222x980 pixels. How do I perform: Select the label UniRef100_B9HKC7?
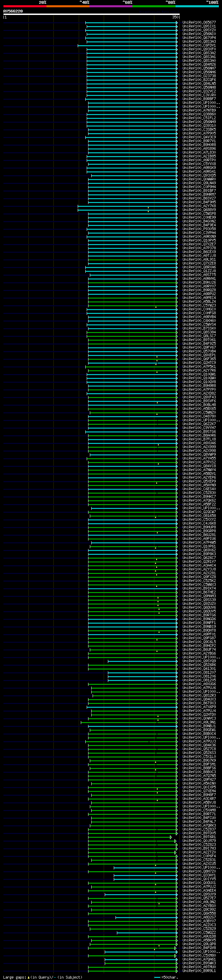[x=199, y=496]
